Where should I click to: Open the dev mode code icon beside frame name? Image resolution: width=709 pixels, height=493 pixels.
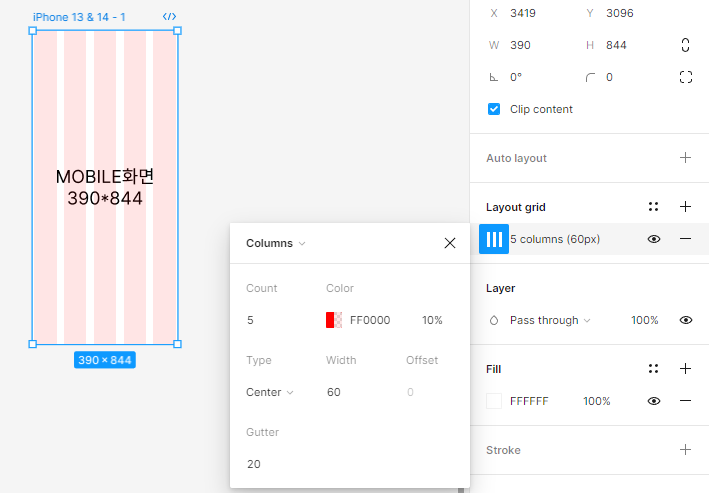pyautogui.click(x=169, y=17)
